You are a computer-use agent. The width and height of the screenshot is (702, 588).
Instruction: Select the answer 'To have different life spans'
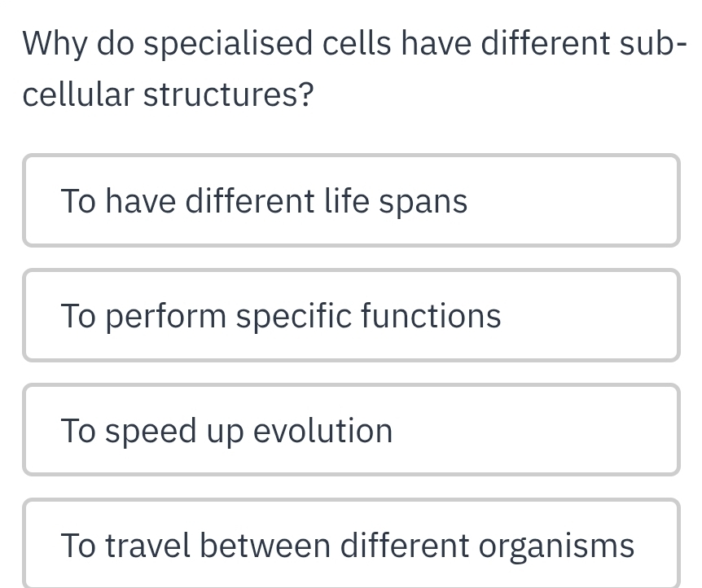click(352, 200)
